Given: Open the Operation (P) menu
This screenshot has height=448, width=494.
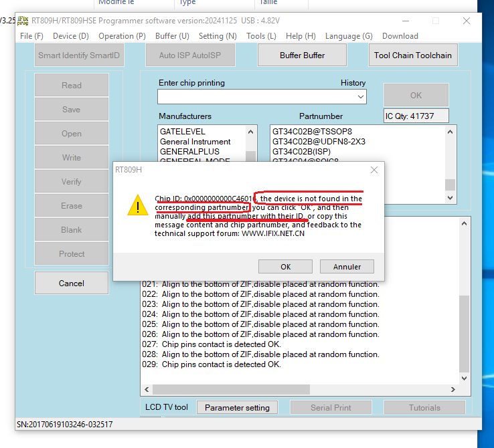Looking at the screenshot, I should (122, 36).
